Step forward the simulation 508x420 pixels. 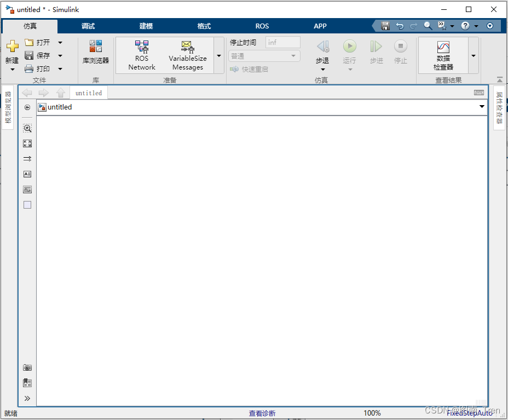[376, 52]
